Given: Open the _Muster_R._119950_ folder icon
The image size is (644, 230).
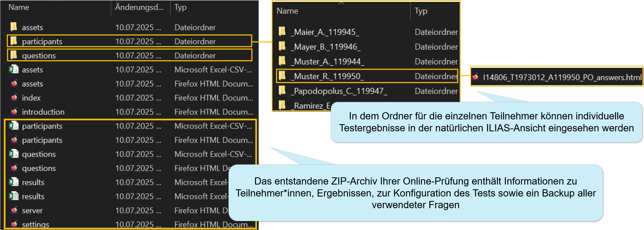Looking at the screenshot, I should (282, 76).
